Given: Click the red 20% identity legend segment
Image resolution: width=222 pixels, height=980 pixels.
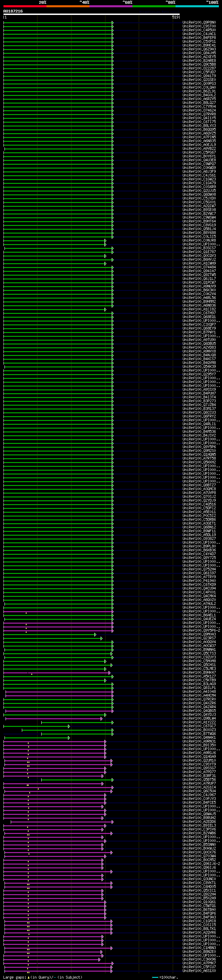Looking at the screenshot, I should [x=25, y=6].
